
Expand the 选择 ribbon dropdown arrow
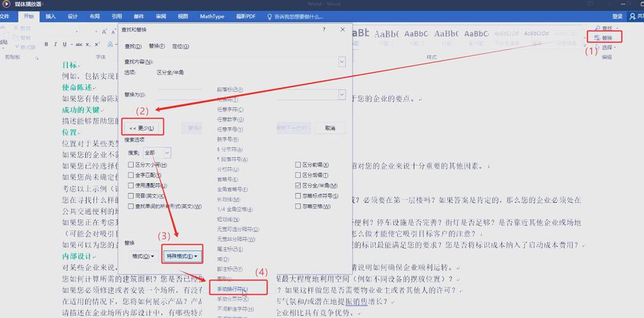pos(615,47)
